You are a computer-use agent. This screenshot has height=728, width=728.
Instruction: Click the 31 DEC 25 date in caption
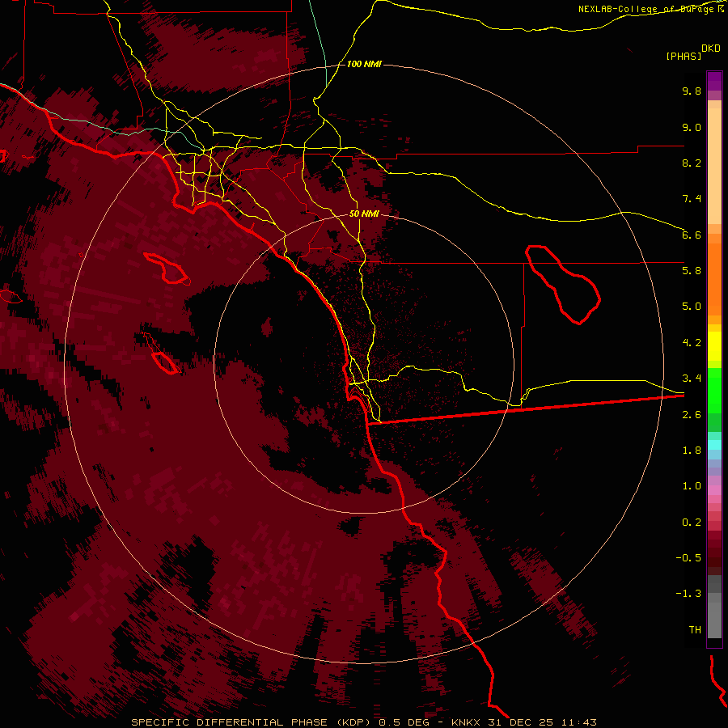(x=520, y=722)
